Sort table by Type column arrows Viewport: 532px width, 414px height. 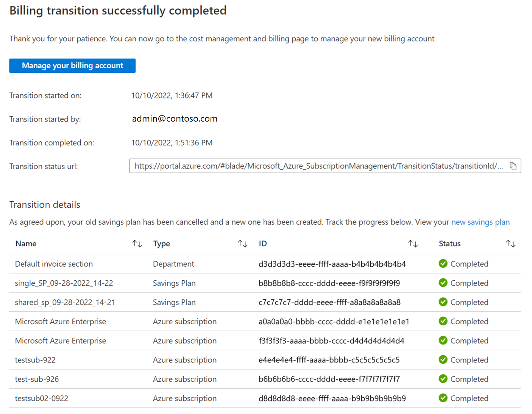point(242,244)
